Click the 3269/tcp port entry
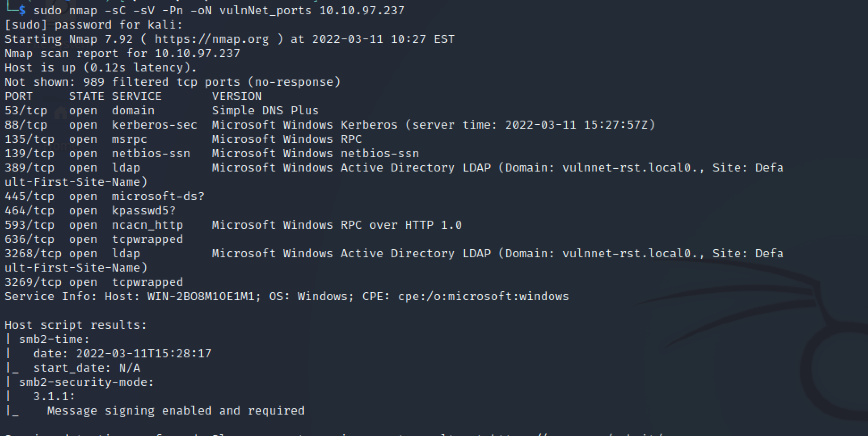Image resolution: width=868 pixels, height=436 pixels. pyautogui.click(x=33, y=282)
